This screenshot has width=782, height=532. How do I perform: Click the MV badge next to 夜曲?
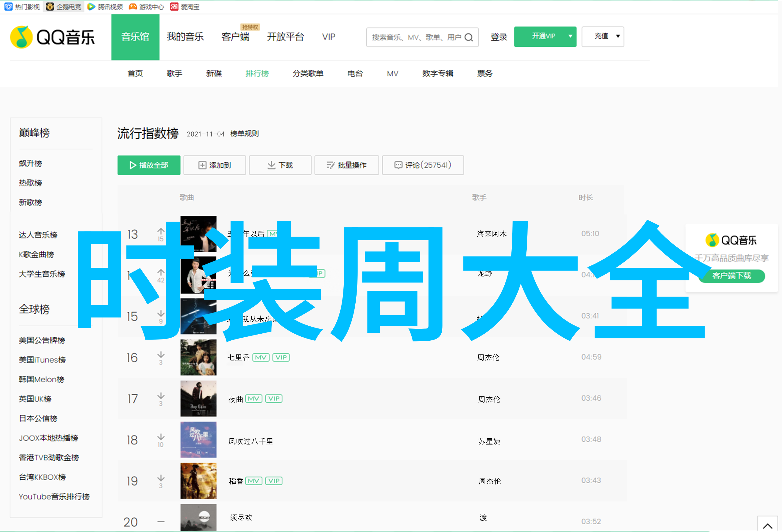coord(254,399)
